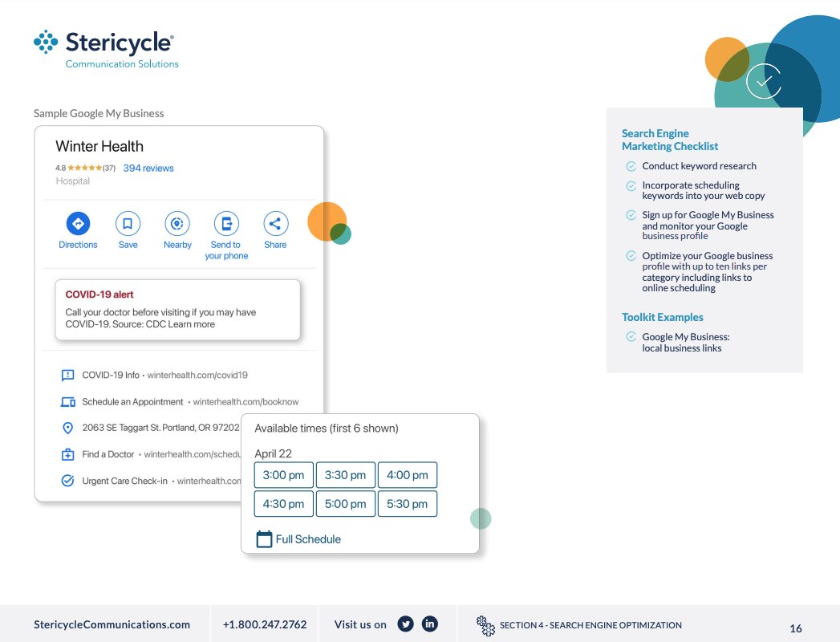Open StericycleCommunications.com footer link
The width and height of the screenshot is (840, 642).
(112, 625)
